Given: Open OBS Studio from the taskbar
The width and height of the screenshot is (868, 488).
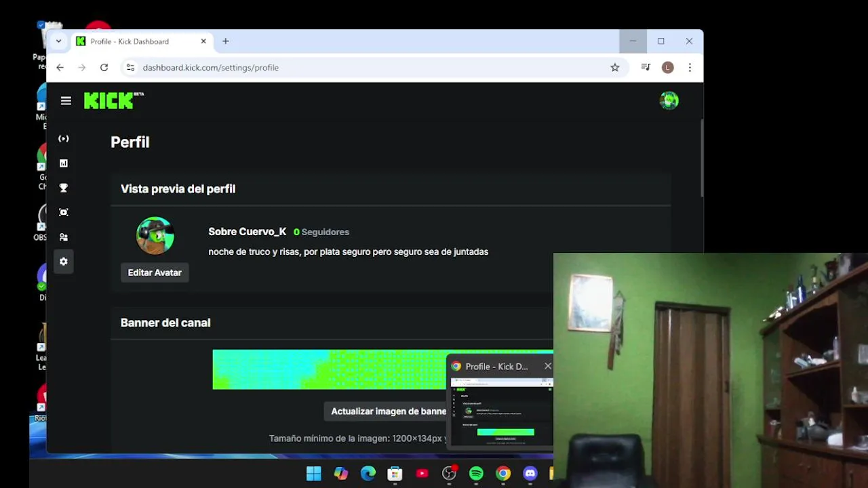Looking at the screenshot, I should coord(449,474).
